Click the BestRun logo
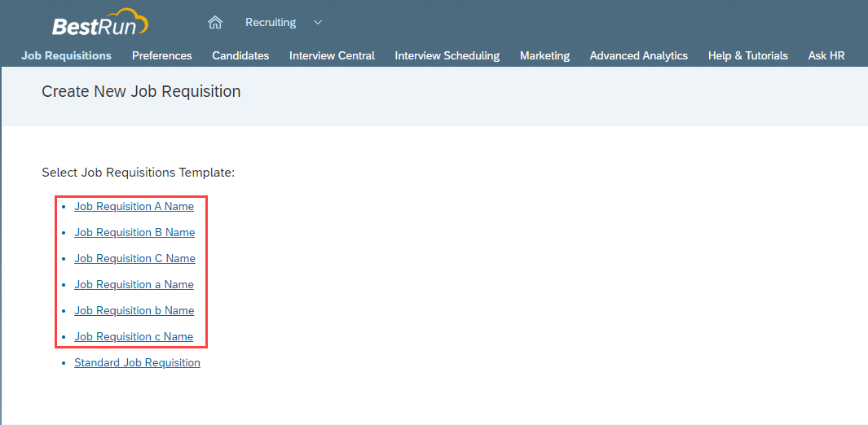Screen dimensions: 868x425 [x=100, y=23]
